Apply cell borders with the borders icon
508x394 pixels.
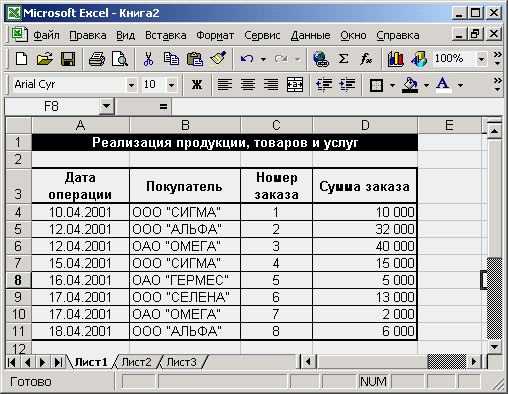[376, 85]
